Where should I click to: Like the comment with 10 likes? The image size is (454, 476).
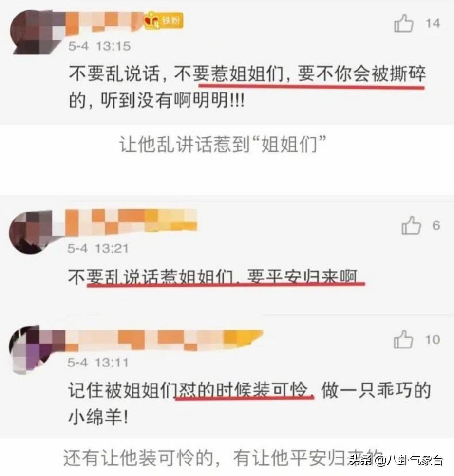403,339
